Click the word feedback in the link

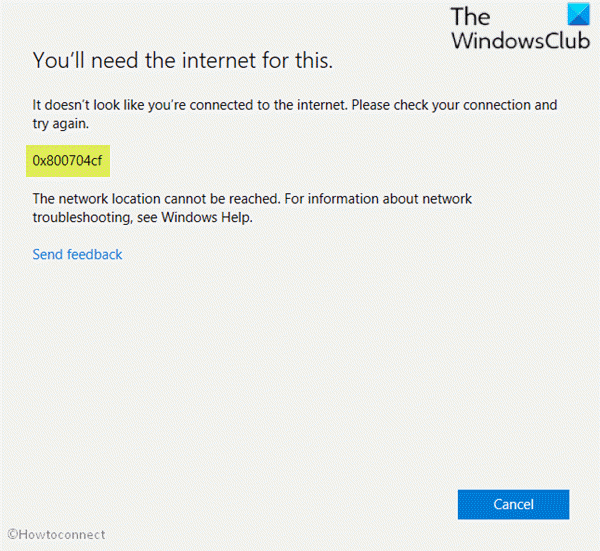coord(95,254)
